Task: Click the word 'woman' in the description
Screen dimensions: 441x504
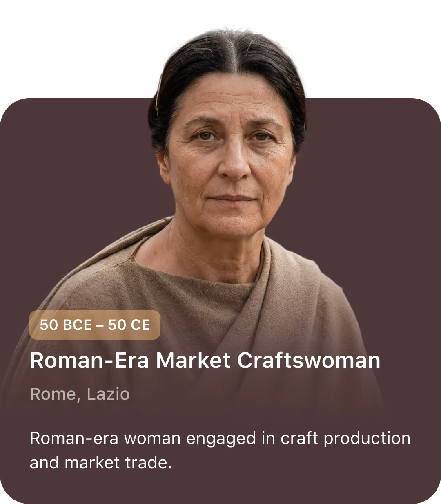Action: (x=152, y=438)
